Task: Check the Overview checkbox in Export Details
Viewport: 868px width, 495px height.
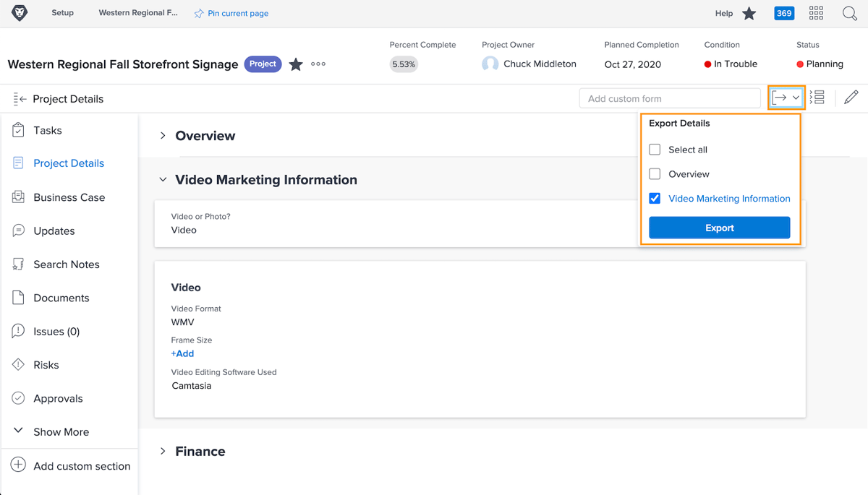Action: click(x=655, y=173)
